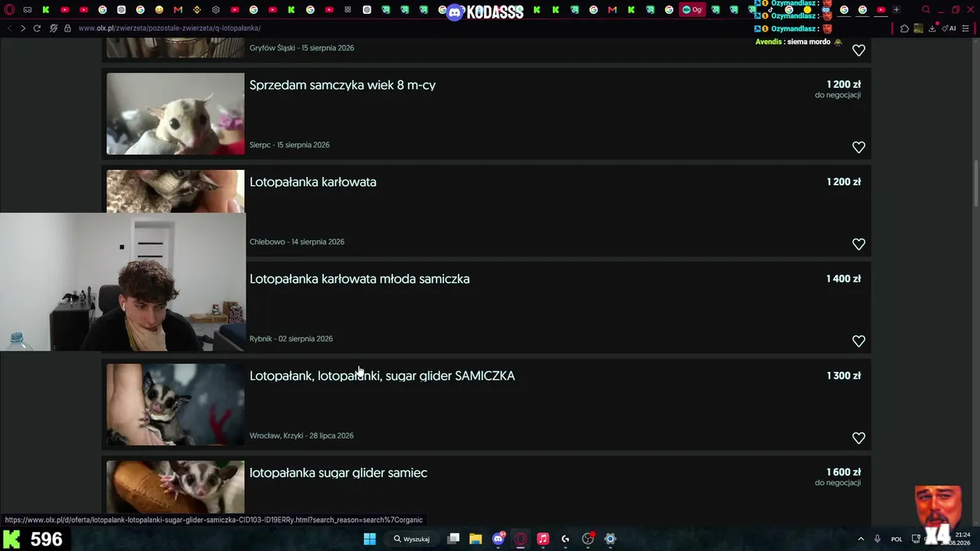This screenshot has width=980, height=551.
Task: Switch to the gear icon browser tab
Action: pyautogui.click(x=216, y=10)
